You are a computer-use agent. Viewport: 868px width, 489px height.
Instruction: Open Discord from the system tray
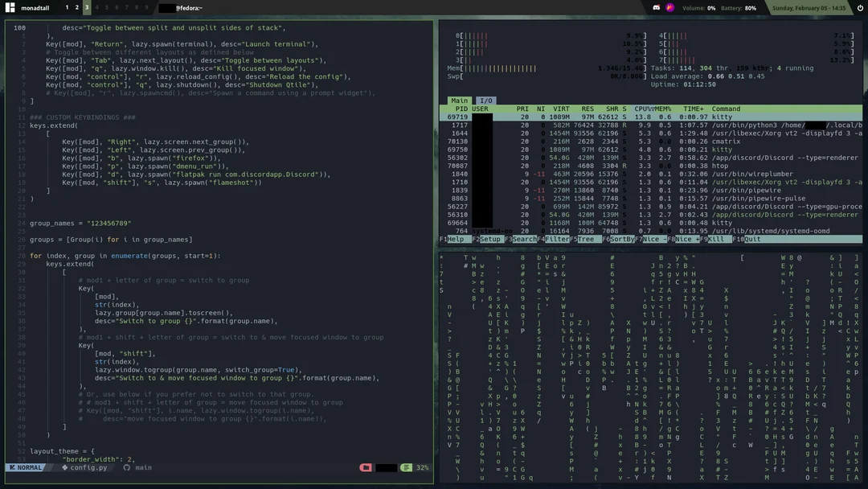656,7
